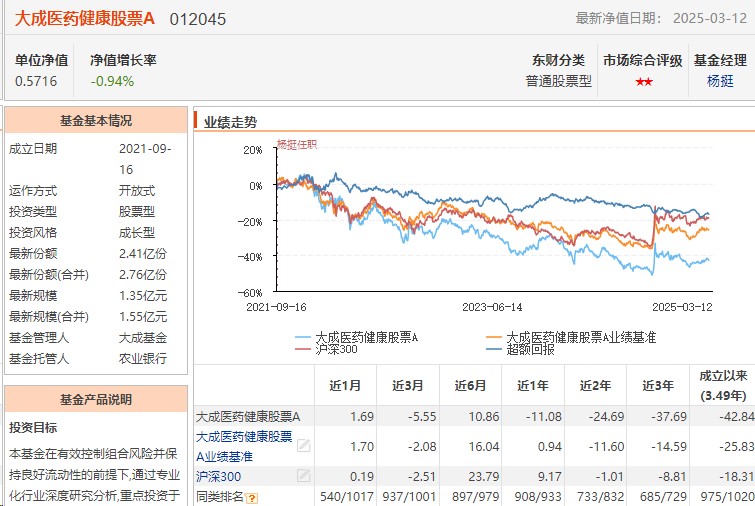Click the 业绩走势 section title
Viewport: 755px width, 506px height.
click(x=230, y=122)
